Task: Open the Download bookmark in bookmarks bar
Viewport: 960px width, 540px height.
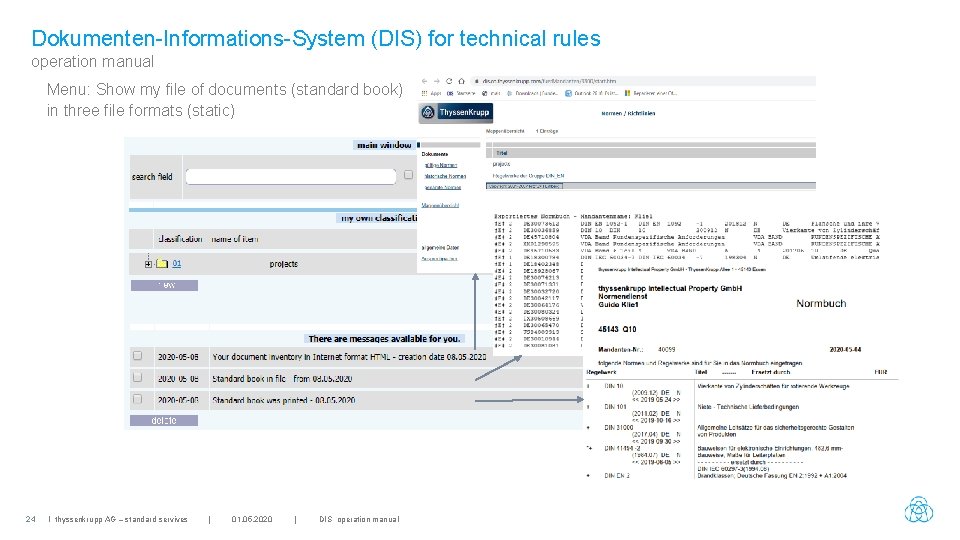Action: (531, 94)
